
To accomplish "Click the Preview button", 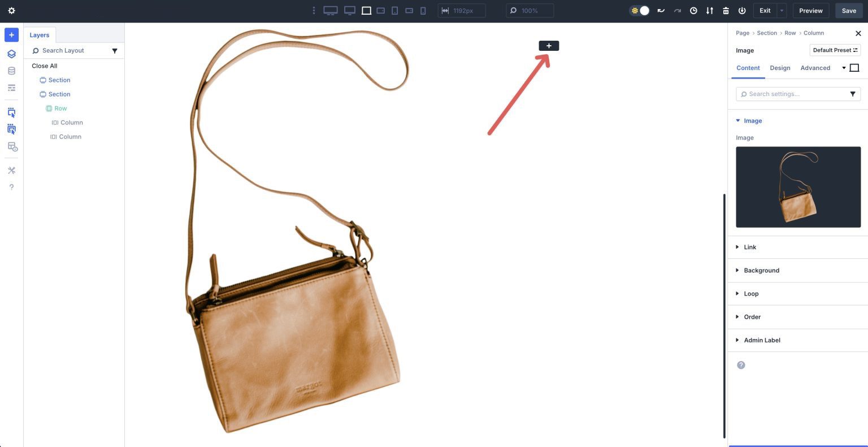I will tap(810, 10).
